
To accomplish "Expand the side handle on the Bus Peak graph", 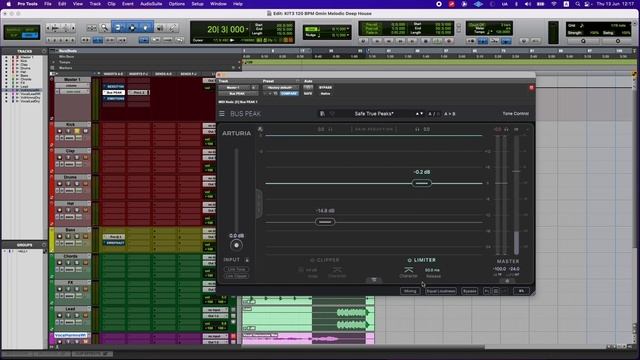I will pyautogui.click(x=259, y=203).
